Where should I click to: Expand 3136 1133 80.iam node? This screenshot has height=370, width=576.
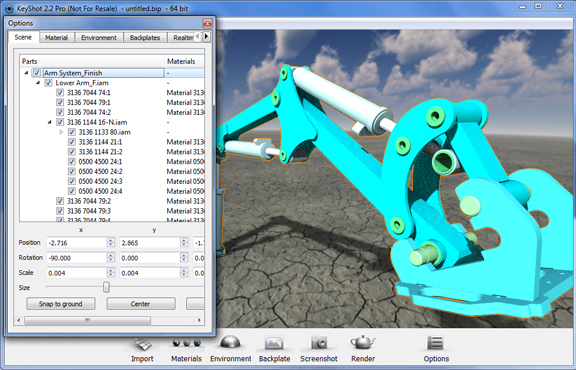point(61,132)
